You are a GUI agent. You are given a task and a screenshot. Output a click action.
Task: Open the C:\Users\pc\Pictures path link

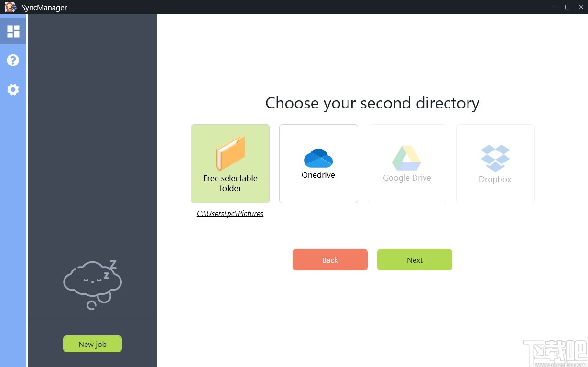(x=230, y=213)
